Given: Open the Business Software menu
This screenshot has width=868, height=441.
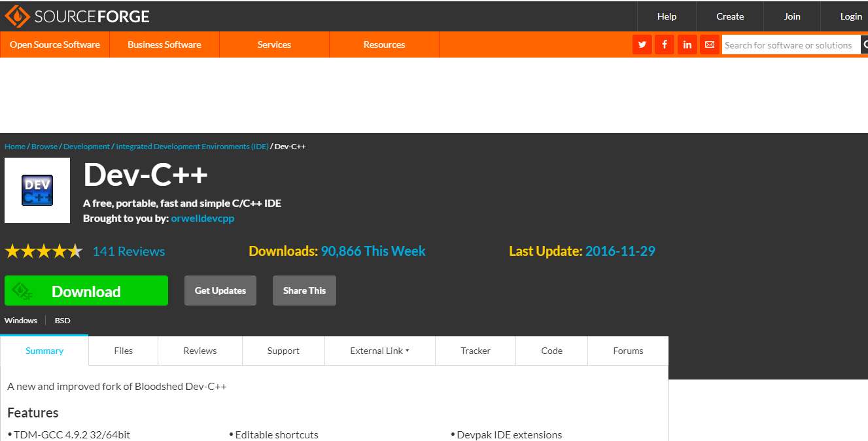Looking at the screenshot, I should 164,44.
